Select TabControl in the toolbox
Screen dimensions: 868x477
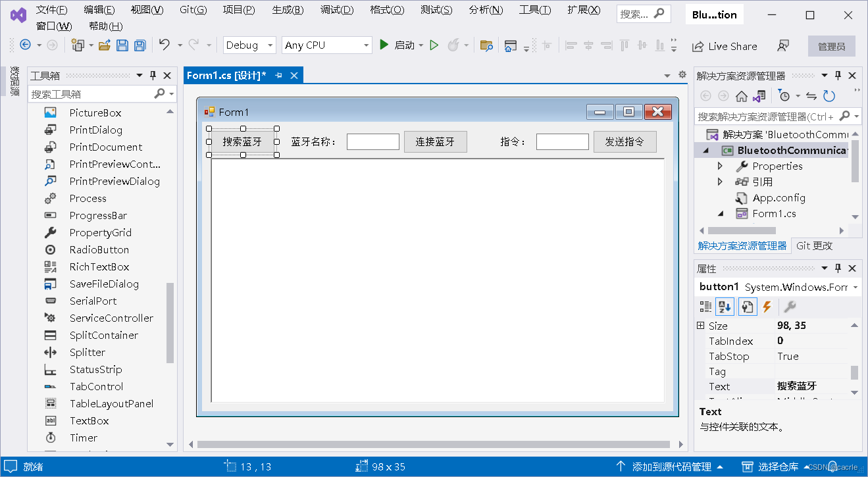[x=96, y=386]
